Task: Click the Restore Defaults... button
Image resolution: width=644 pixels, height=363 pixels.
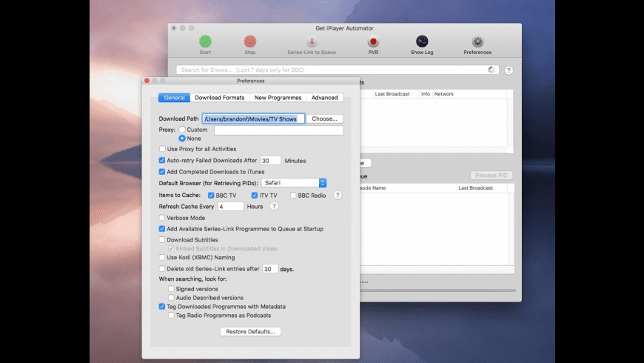Action: coord(250,331)
